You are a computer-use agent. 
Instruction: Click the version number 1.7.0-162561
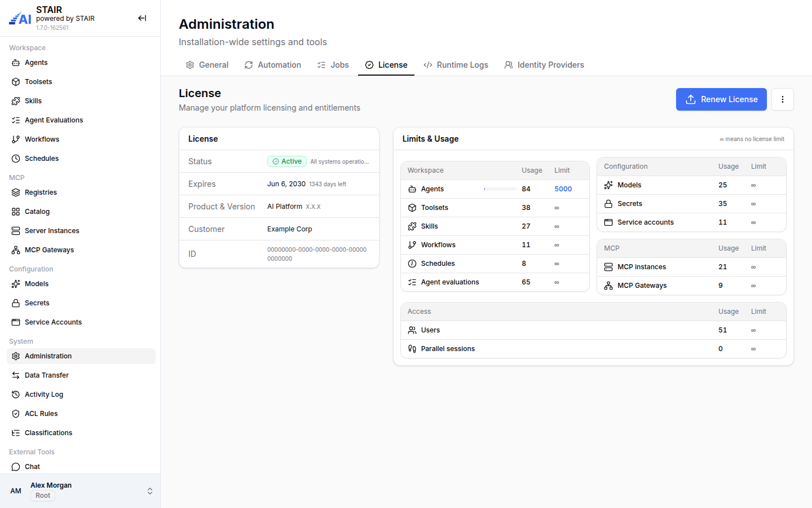52,28
